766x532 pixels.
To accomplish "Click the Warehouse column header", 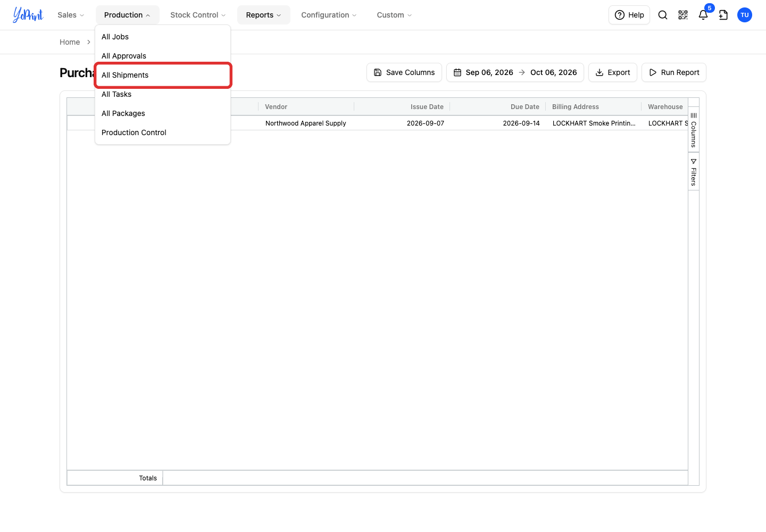I will [x=665, y=107].
